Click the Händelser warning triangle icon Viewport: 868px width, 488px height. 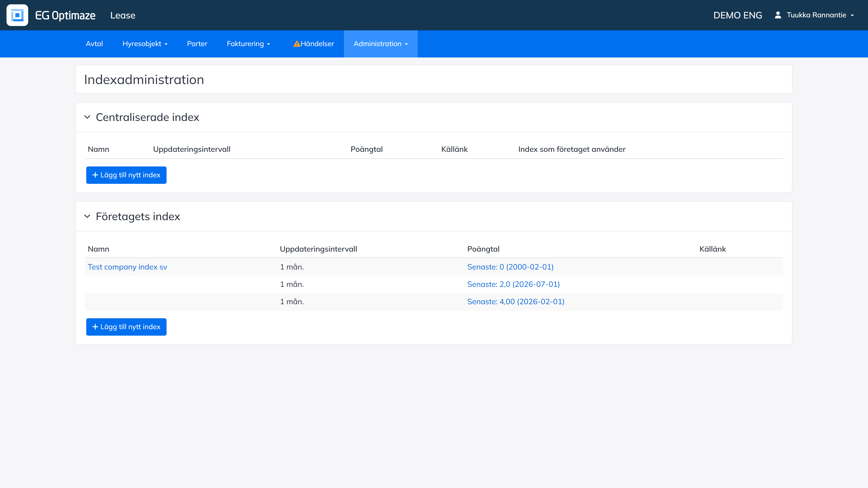coord(296,44)
